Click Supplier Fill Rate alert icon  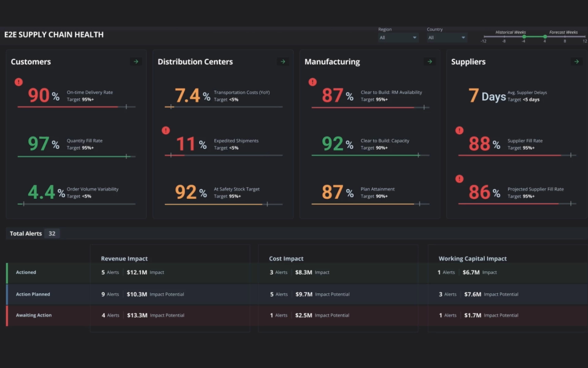(x=459, y=130)
